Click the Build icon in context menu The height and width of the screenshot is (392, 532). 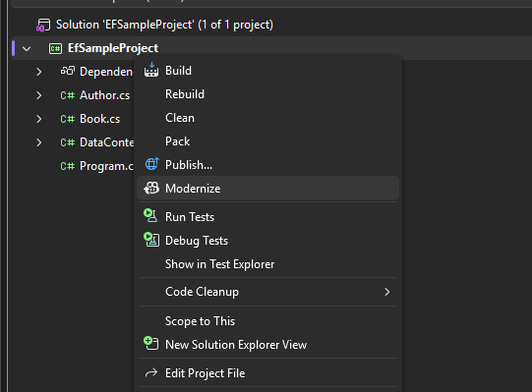pyautogui.click(x=151, y=70)
